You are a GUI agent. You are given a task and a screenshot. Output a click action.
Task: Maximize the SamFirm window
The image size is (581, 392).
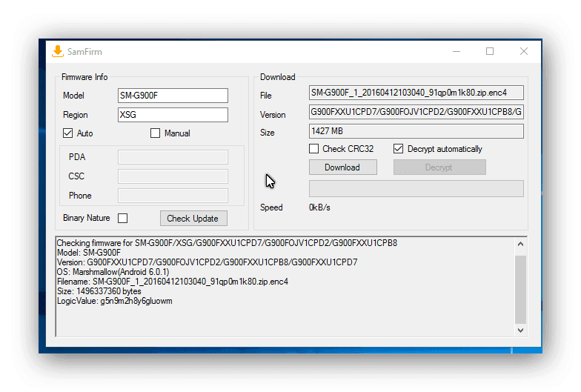tap(490, 52)
